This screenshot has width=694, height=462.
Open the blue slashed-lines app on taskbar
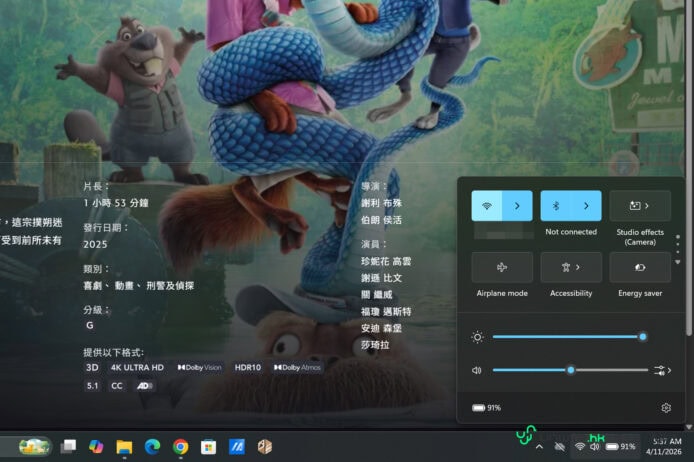[236, 447]
